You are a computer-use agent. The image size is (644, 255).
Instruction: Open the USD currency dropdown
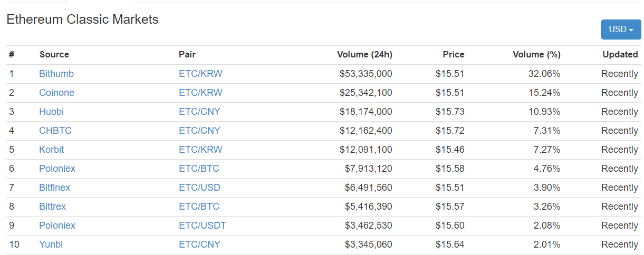click(621, 30)
